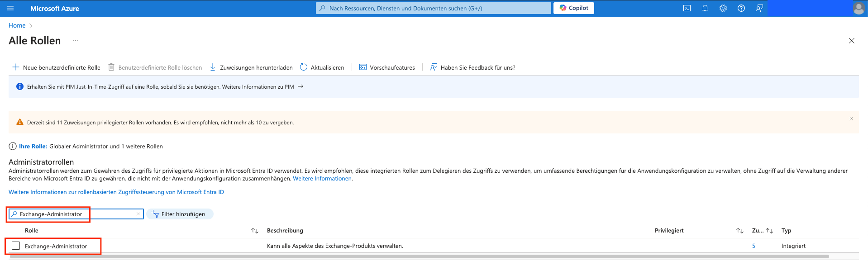The height and width of the screenshot is (261, 868).
Task: Click Benutzerdefinierte Rolle löschen
Action: [x=155, y=67]
